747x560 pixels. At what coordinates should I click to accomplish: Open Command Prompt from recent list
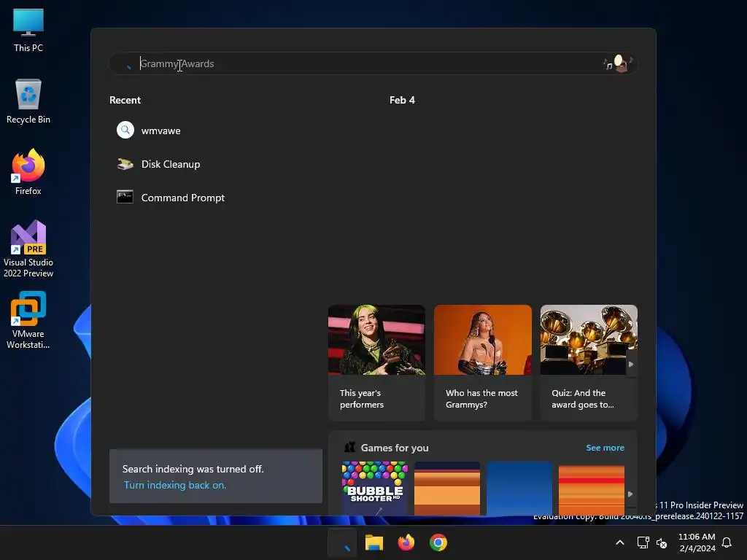pyautogui.click(x=183, y=198)
